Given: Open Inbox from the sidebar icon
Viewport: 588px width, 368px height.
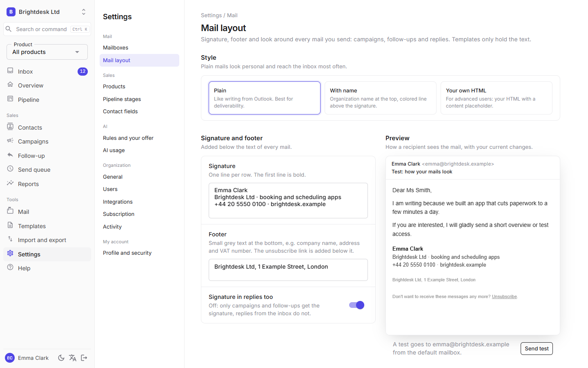Looking at the screenshot, I should 10,71.
